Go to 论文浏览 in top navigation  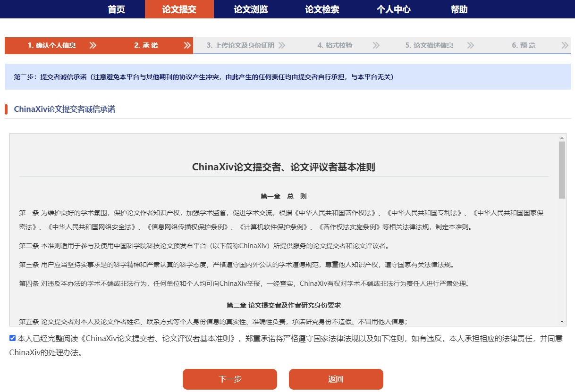click(251, 9)
